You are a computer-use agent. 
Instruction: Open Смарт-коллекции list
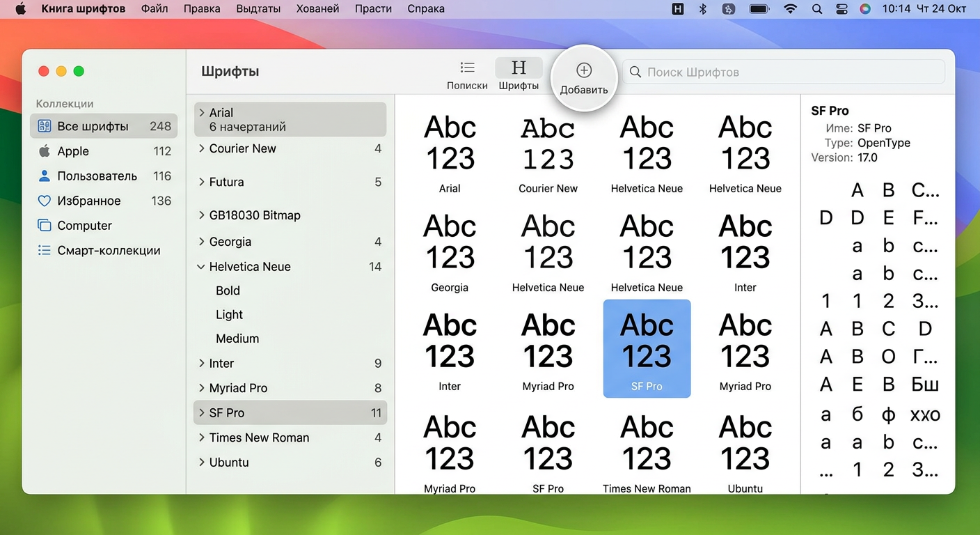click(x=108, y=251)
